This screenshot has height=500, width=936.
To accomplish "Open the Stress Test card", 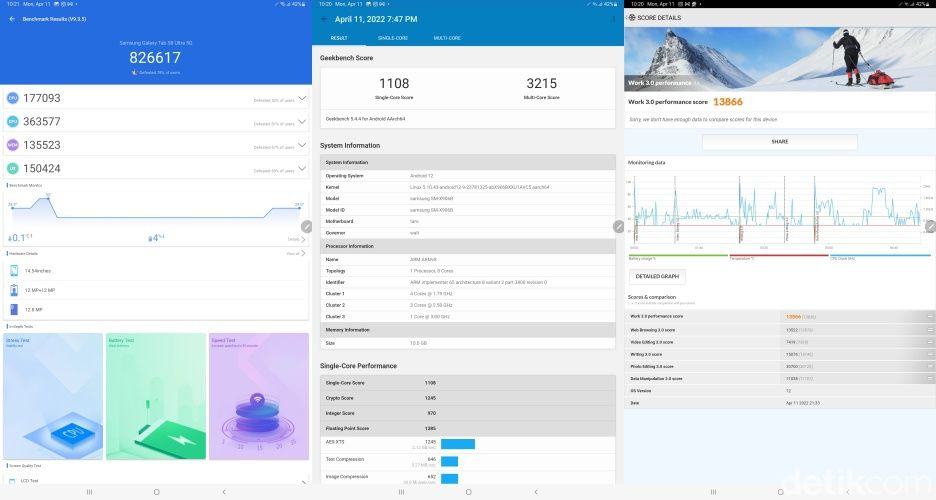I will coord(53,396).
